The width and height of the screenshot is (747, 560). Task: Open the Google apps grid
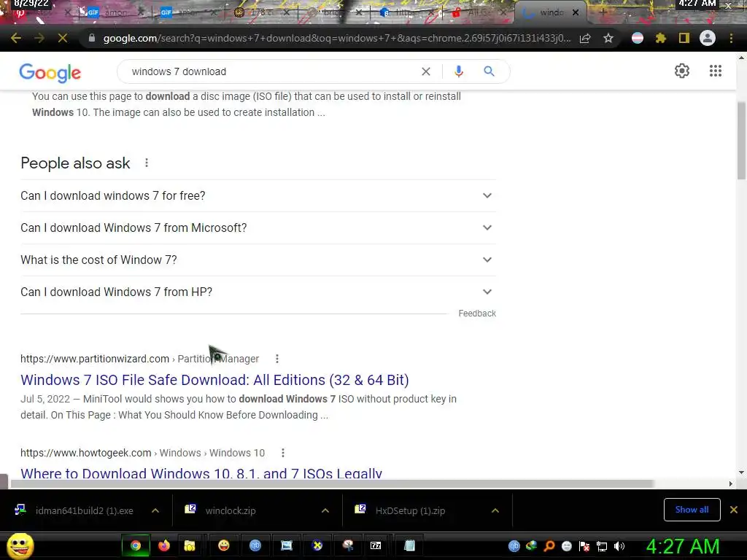[716, 71]
